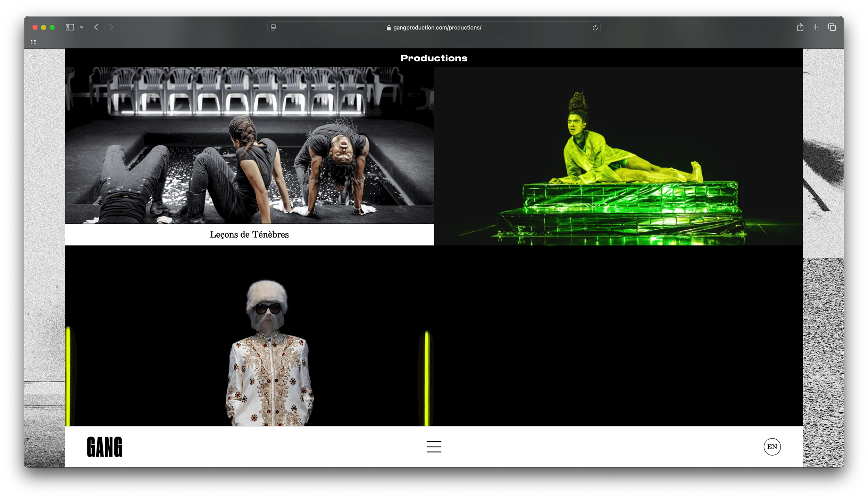Open the Leçons de Ténèbres title link

click(x=249, y=235)
